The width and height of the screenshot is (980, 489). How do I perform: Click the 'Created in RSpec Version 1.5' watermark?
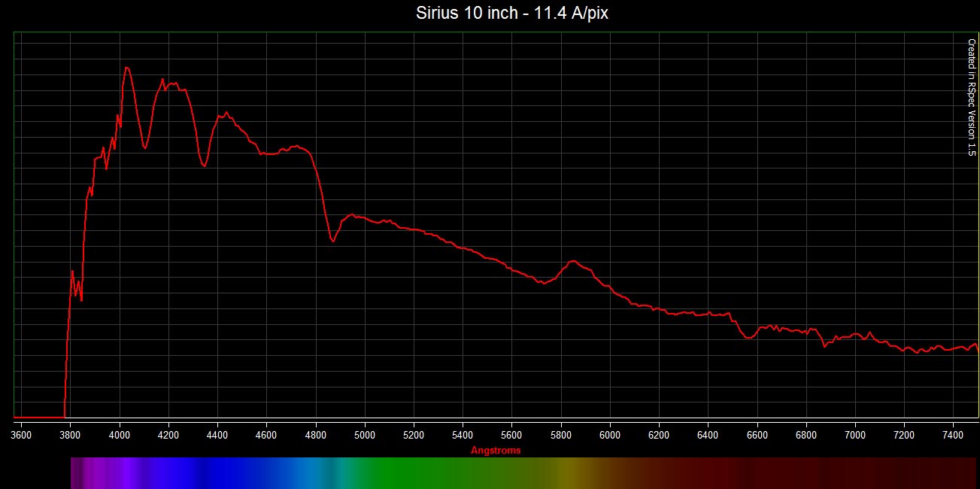[x=970, y=98]
